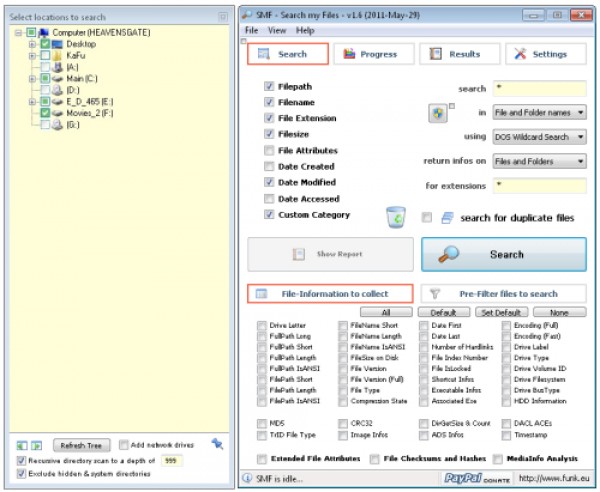600x492 pixels.
Task: Click the pane toggle icon in locations header
Action: tap(223, 16)
